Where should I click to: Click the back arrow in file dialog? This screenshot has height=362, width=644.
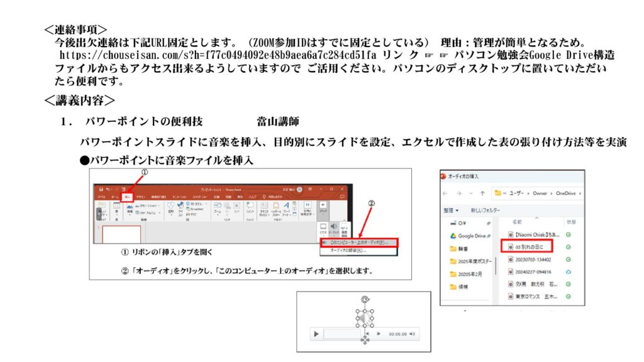[445, 193]
